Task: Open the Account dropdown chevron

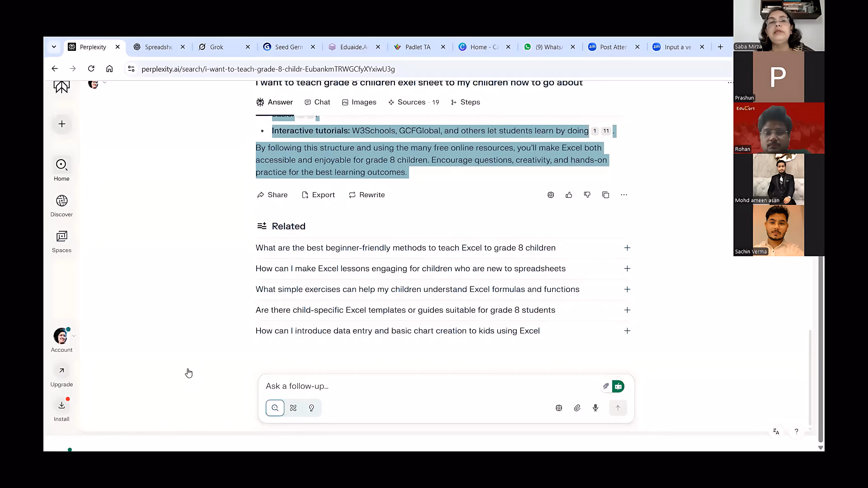Action: [74, 336]
